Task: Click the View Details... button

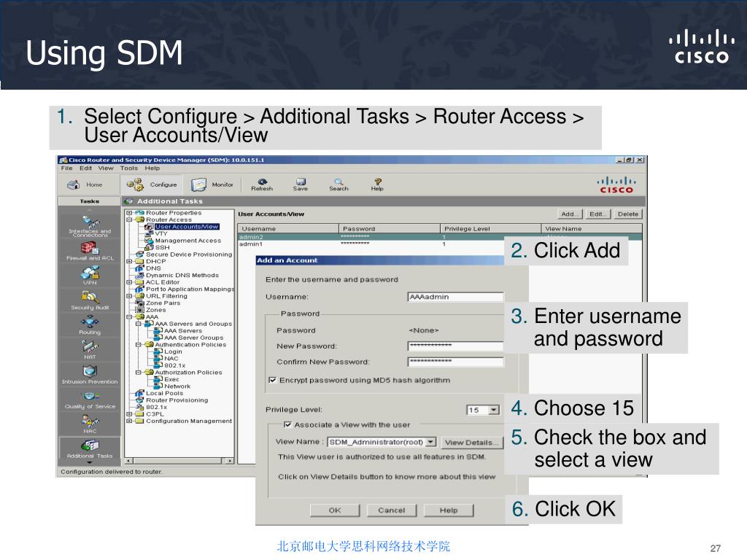Action: 472,443
